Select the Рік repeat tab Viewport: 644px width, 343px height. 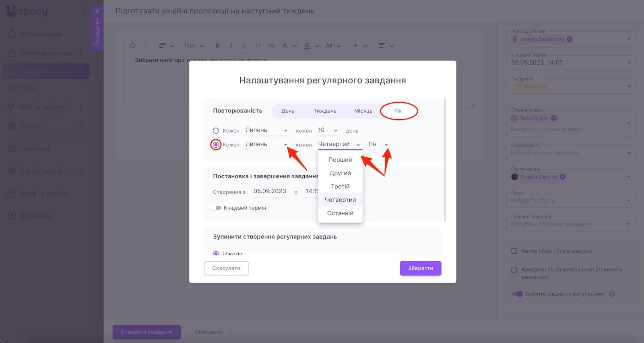[x=398, y=111]
